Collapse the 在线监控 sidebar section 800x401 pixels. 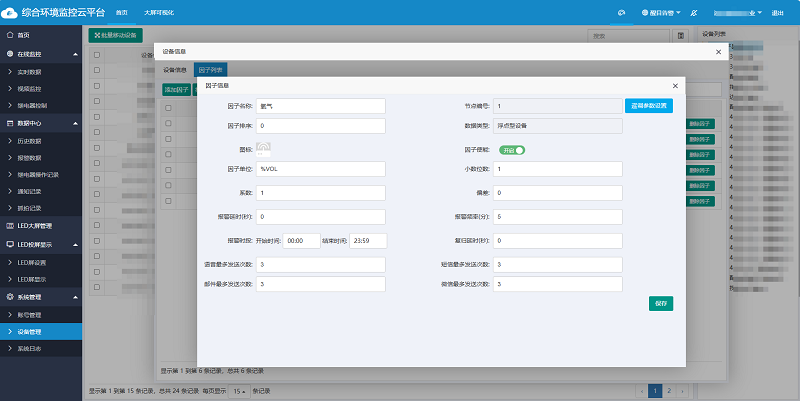(75, 52)
